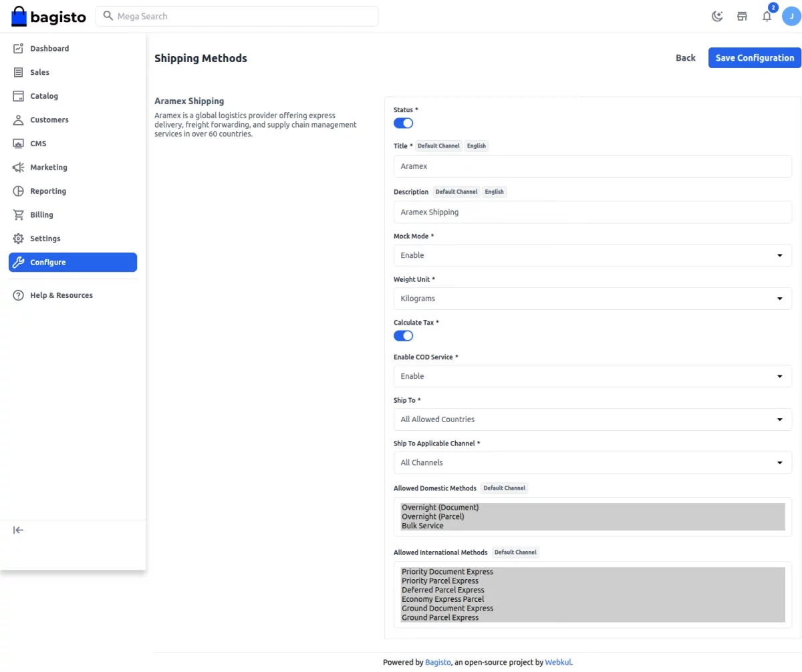Image resolution: width=802 pixels, height=672 pixels.
Task: Click the Aramex Shipping section heading
Action: 189,101
